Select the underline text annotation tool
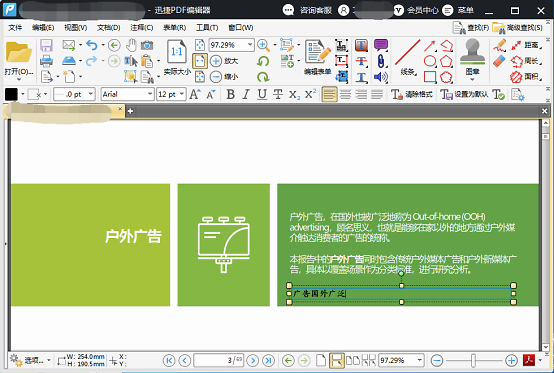Screen dimensions: 554x373 pos(361,77)
